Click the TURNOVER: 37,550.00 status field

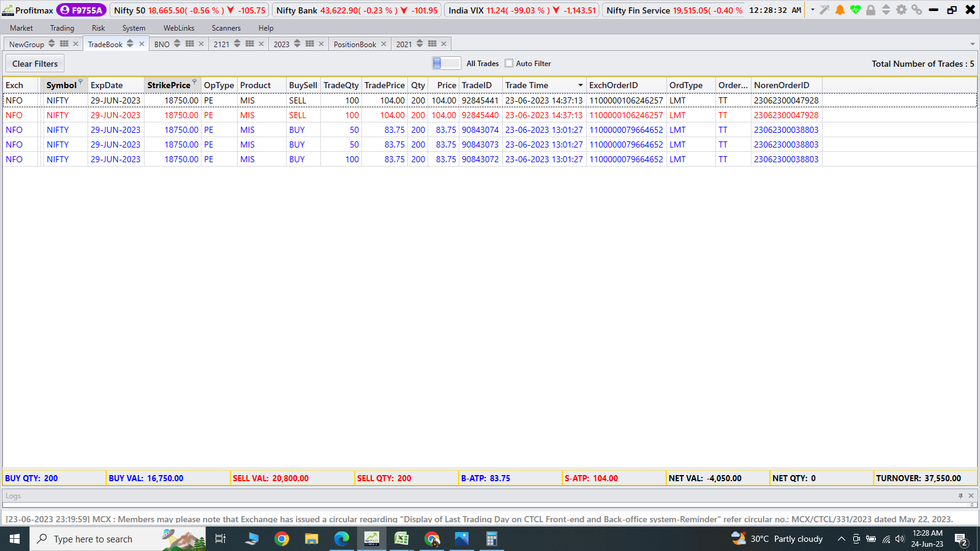[x=925, y=478]
